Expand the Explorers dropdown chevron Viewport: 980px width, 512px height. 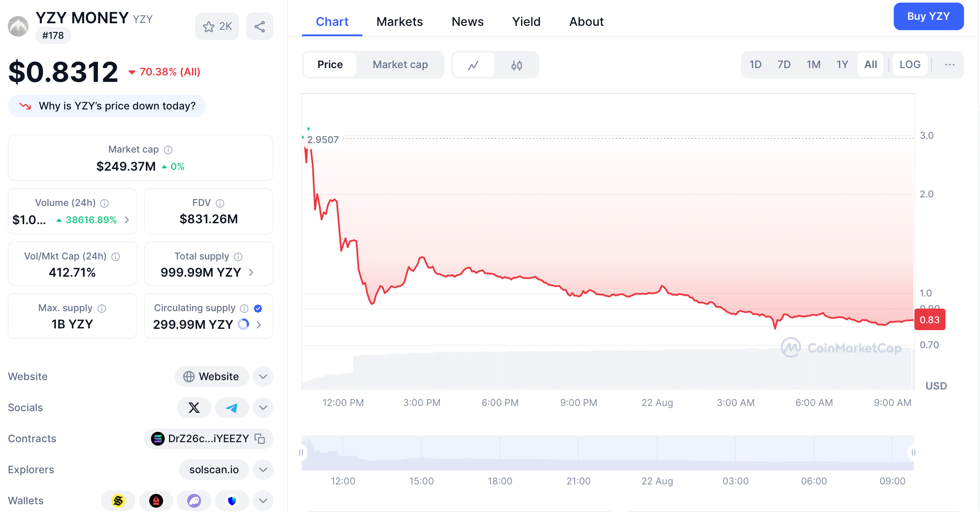pyautogui.click(x=263, y=470)
